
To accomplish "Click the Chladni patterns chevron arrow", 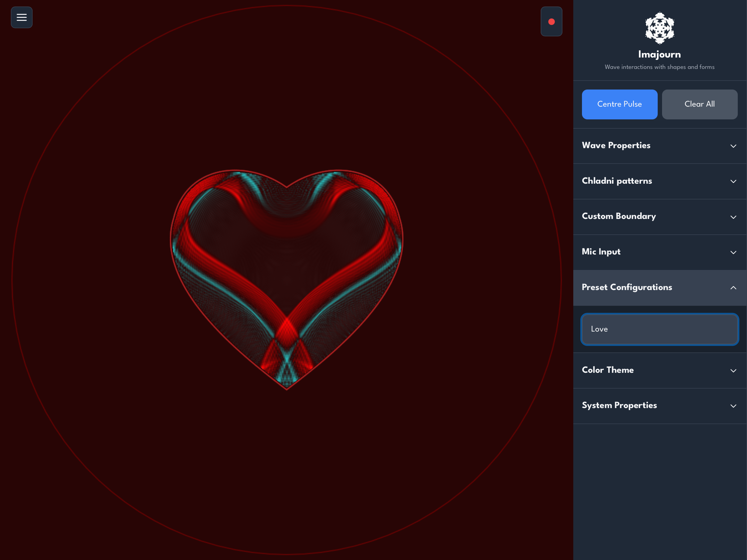I will 733,182.
